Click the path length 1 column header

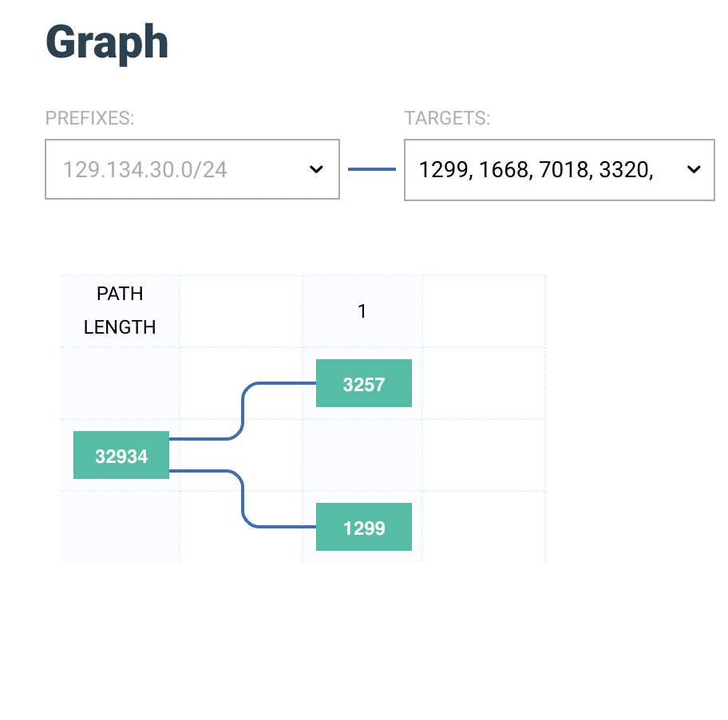click(x=362, y=311)
